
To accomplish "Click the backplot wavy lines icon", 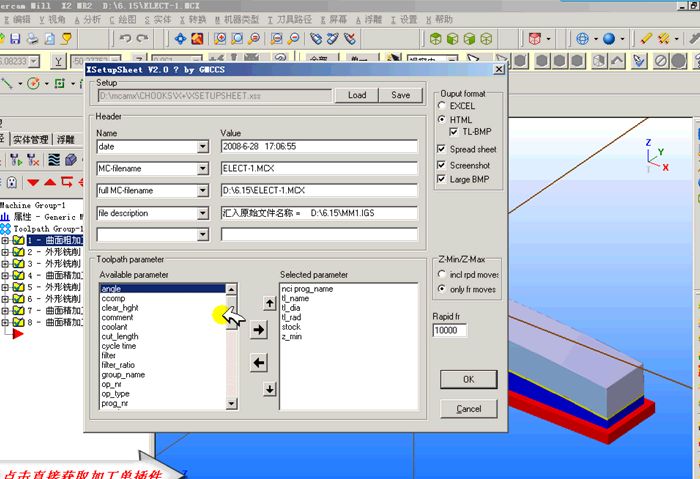I will tap(54, 160).
